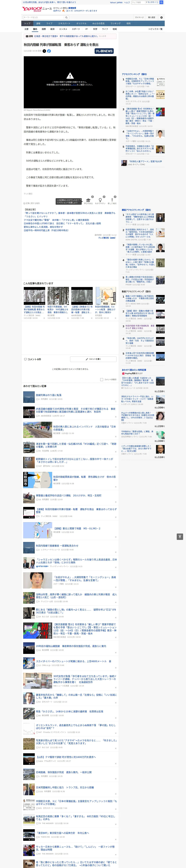Image resolution: width=186 pixels, height=868 pixels.
Task: Click web search field at top right
Action: click(138, 2)
